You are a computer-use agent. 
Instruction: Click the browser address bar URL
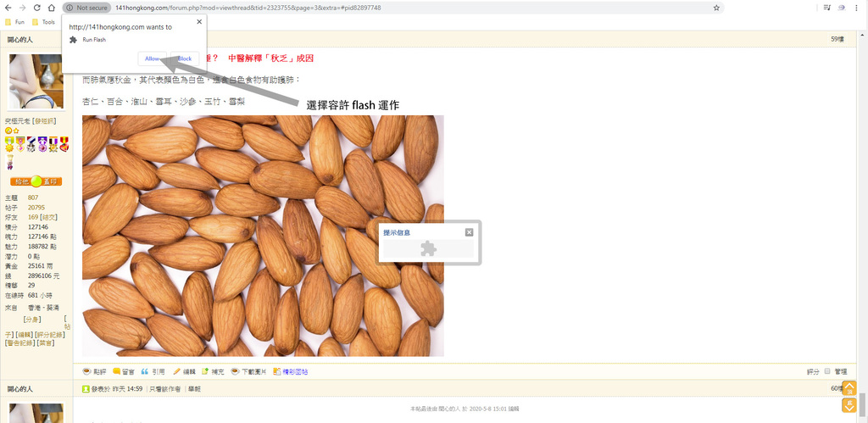tap(248, 8)
